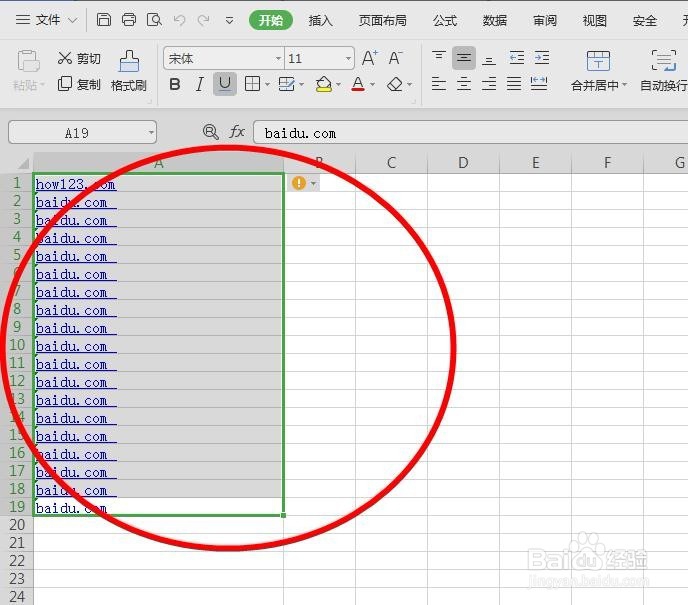The width and height of the screenshot is (688, 605).
Task: Toggle middle vertical alignment
Action: click(x=464, y=58)
